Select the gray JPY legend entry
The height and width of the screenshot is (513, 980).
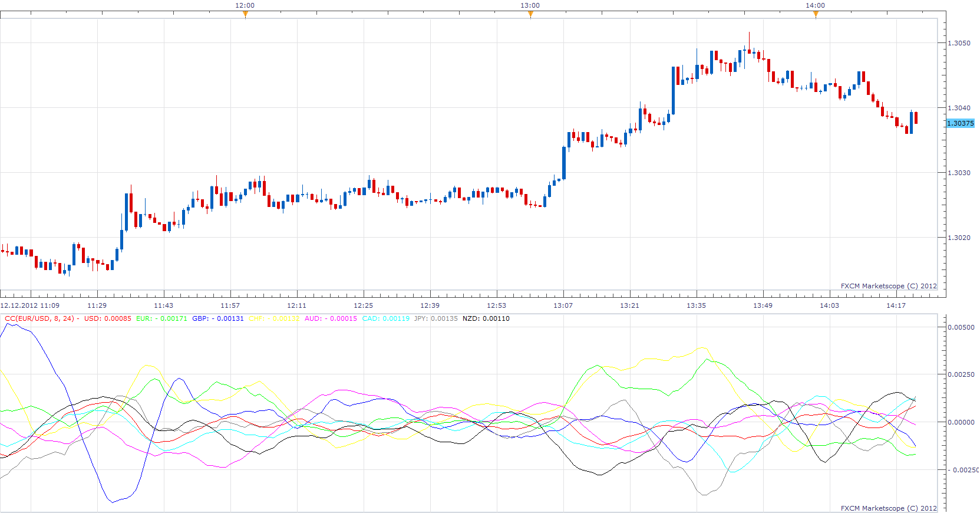(x=435, y=318)
